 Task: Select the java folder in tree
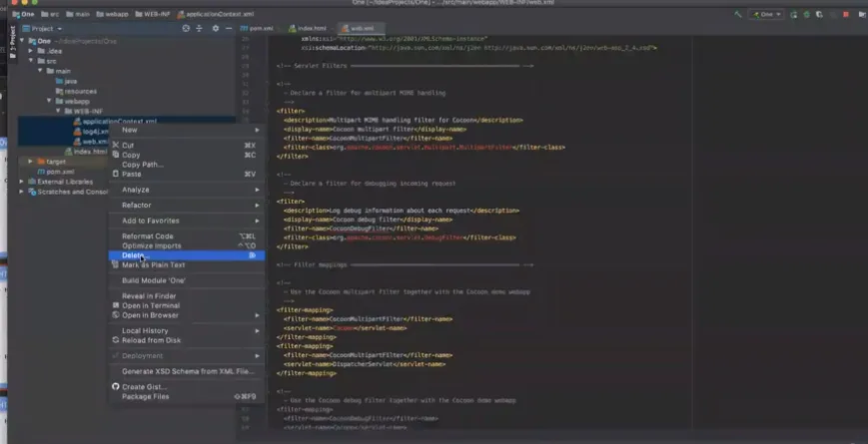pos(66,81)
